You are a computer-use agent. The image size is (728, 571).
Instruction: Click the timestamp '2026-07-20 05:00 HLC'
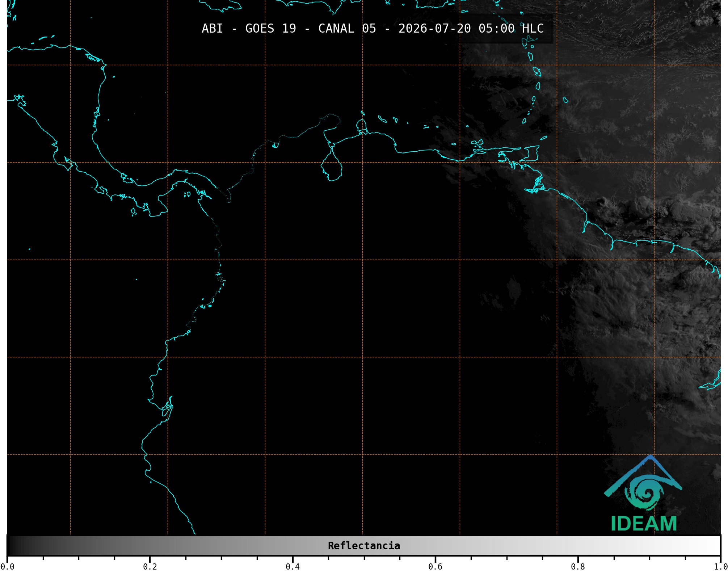coord(471,29)
